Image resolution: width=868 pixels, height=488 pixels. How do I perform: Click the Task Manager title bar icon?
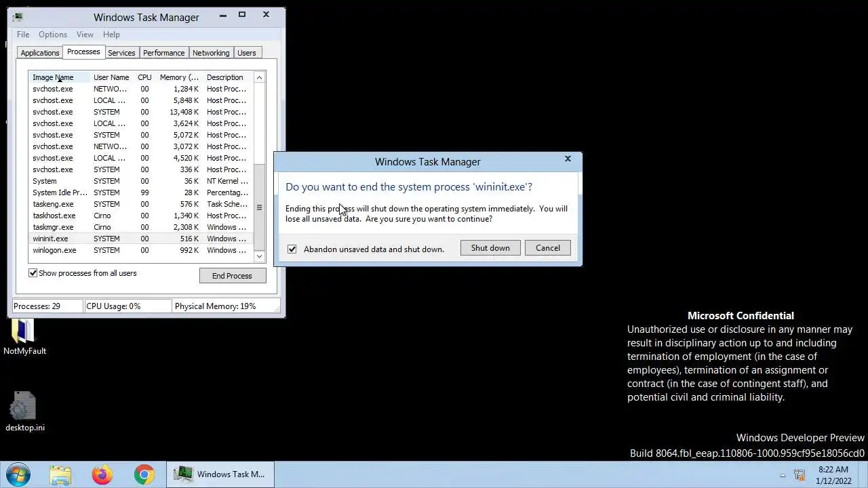coord(18,17)
